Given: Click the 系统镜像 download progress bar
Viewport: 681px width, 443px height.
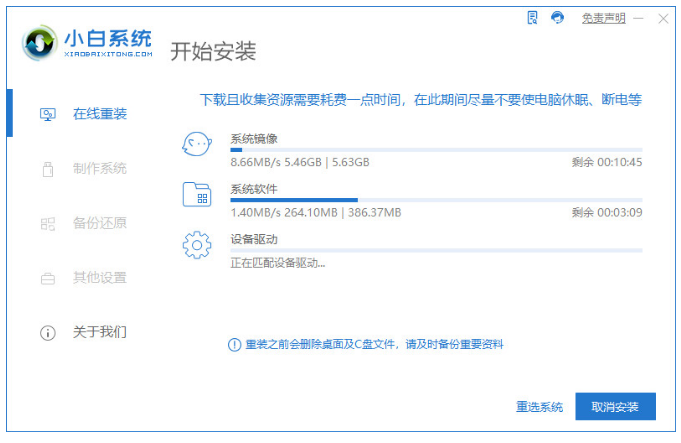Looking at the screenshot, I should [x=436, y=150].
